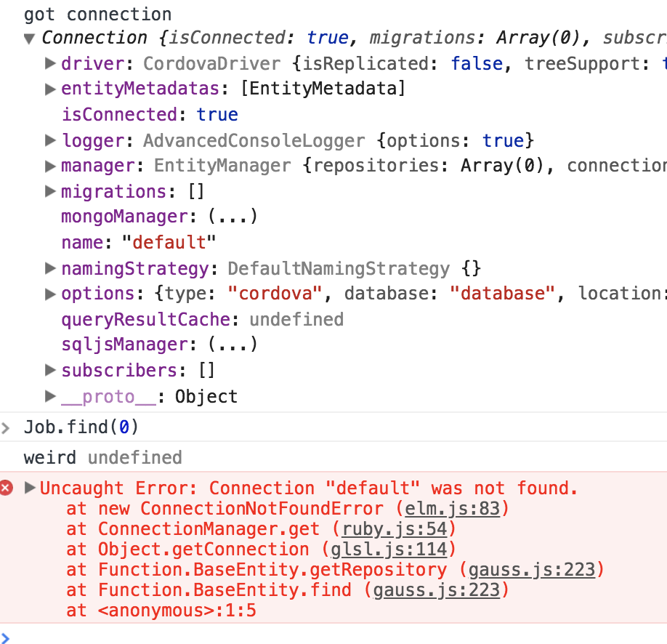The height and width of the screenshot is (644, 667).
Task: Click the red error icon on the Uncaught Error message
Action: [7, 488]
